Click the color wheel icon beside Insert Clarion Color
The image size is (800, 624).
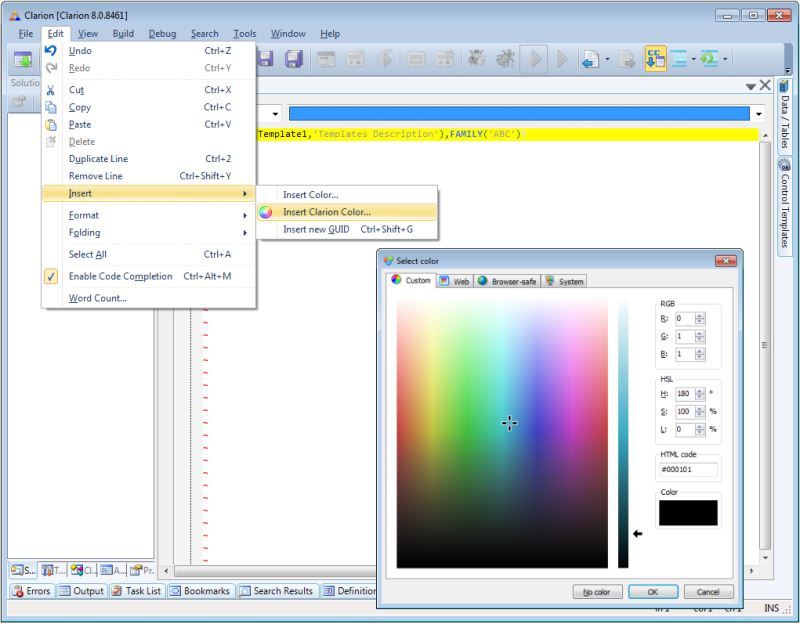(265, 212)
